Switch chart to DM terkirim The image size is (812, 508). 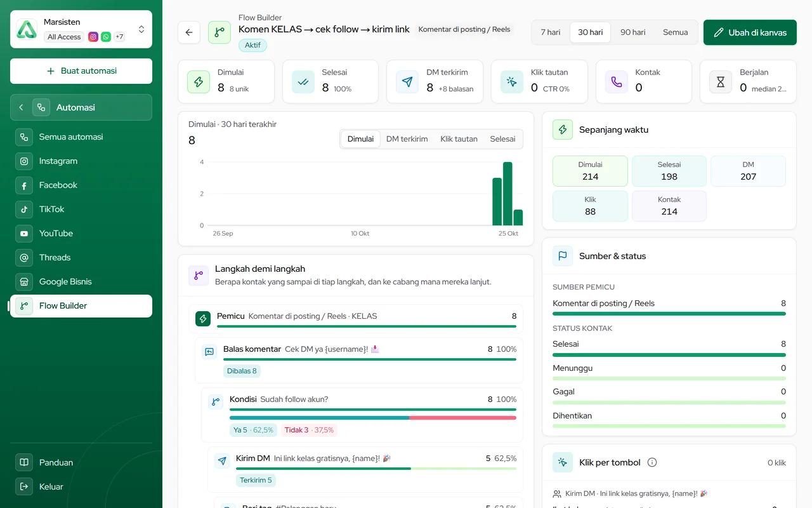pyautogui.click(x=407, y=139)
